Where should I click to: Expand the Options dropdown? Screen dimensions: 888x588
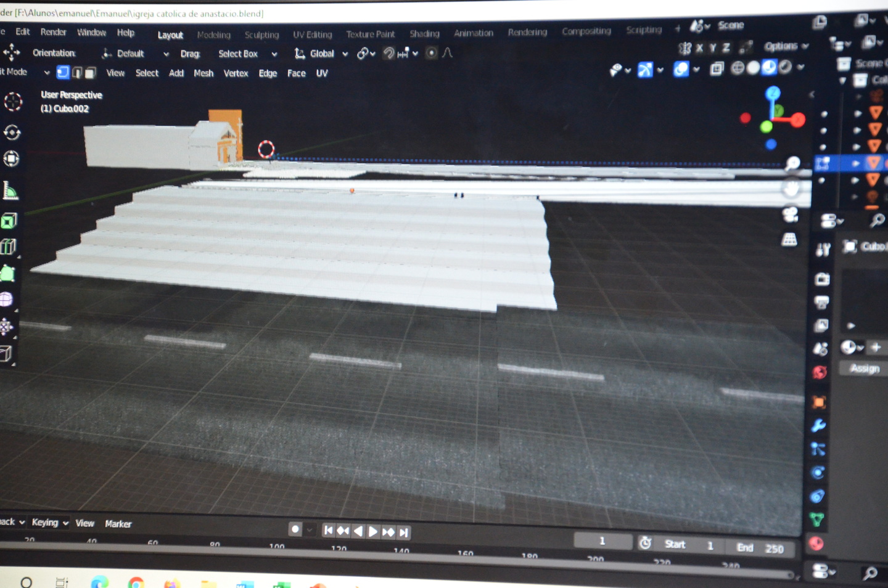(x=786, y=46)
